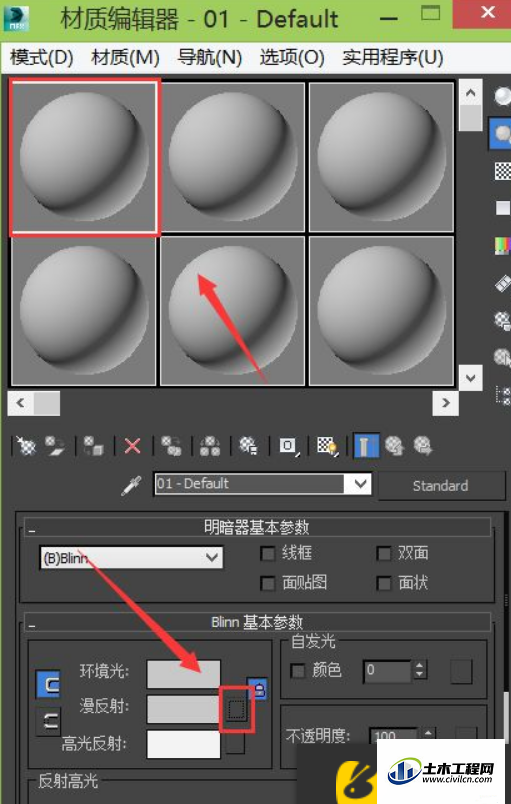Increase self-illumination value with up spinner
The width and height of the screenshot is (511, 804).
[x=420, y=666]
